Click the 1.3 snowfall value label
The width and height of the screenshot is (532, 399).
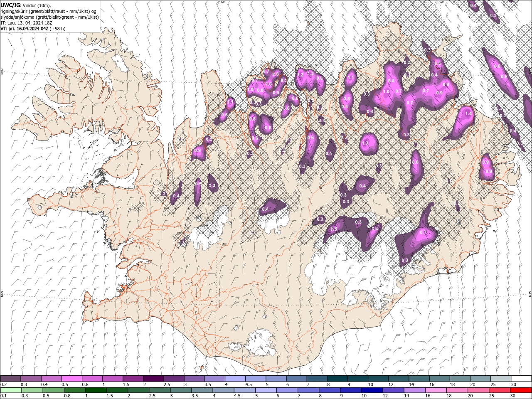(365, 143)
